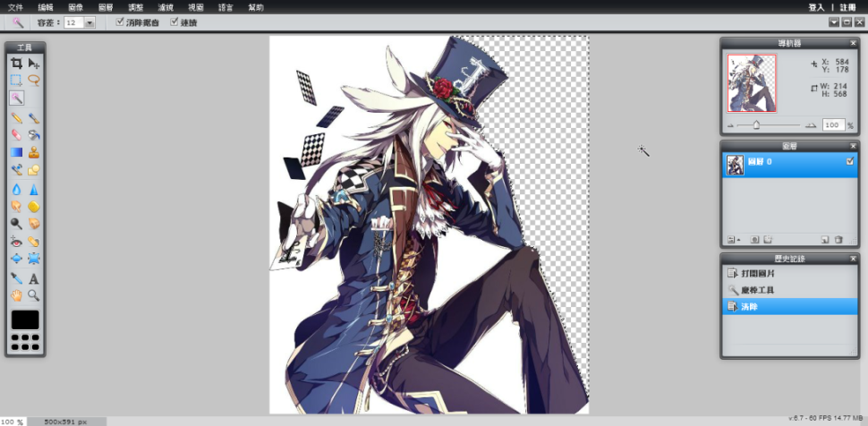The image size is (868, 426).
Task: Toggle the 連續 contiguous checkbox
Action: (174, 22)
